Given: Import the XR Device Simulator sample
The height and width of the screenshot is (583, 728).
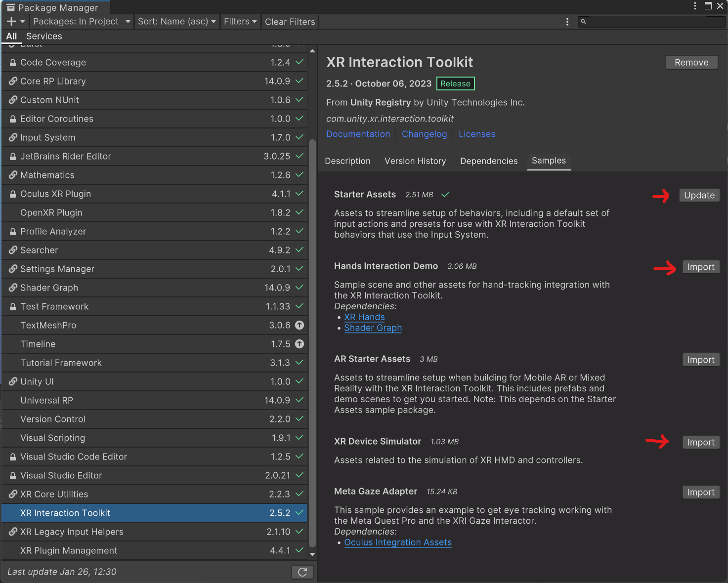Looking at the screenshot, I should coord(700,442).
